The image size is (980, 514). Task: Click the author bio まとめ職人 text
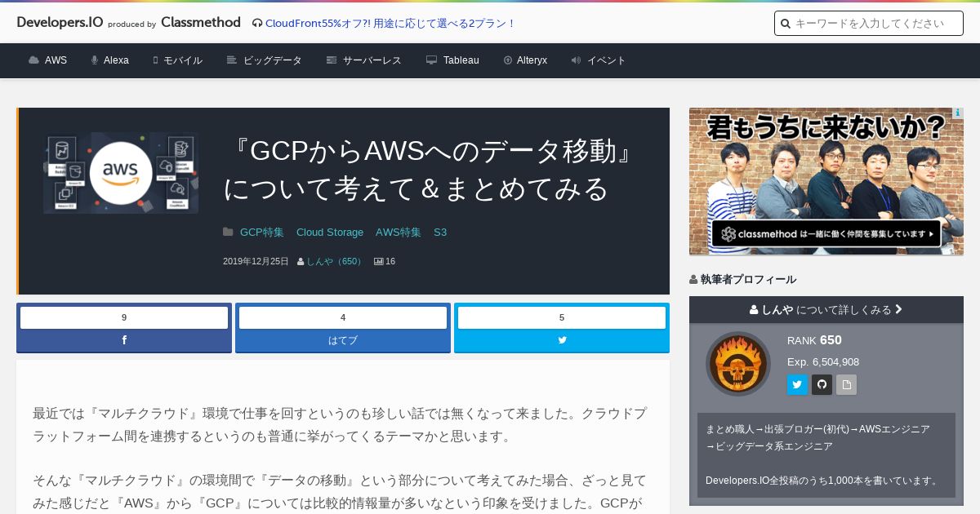point(817,437)
